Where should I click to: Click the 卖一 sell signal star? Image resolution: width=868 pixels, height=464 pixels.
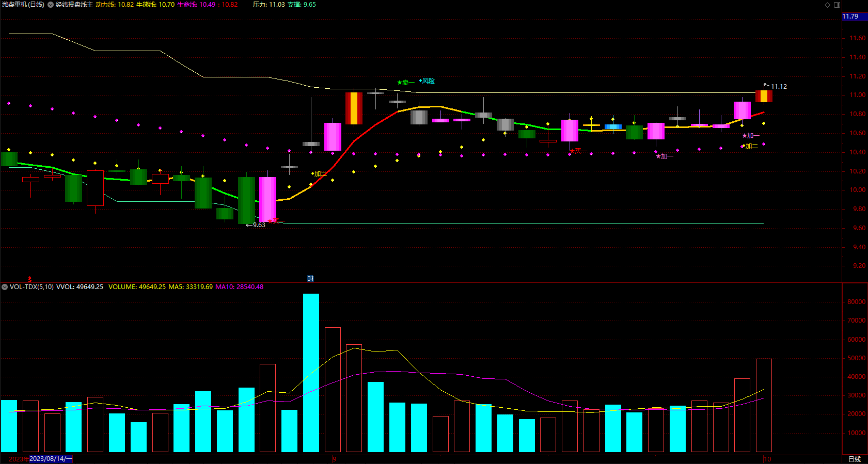405,83
